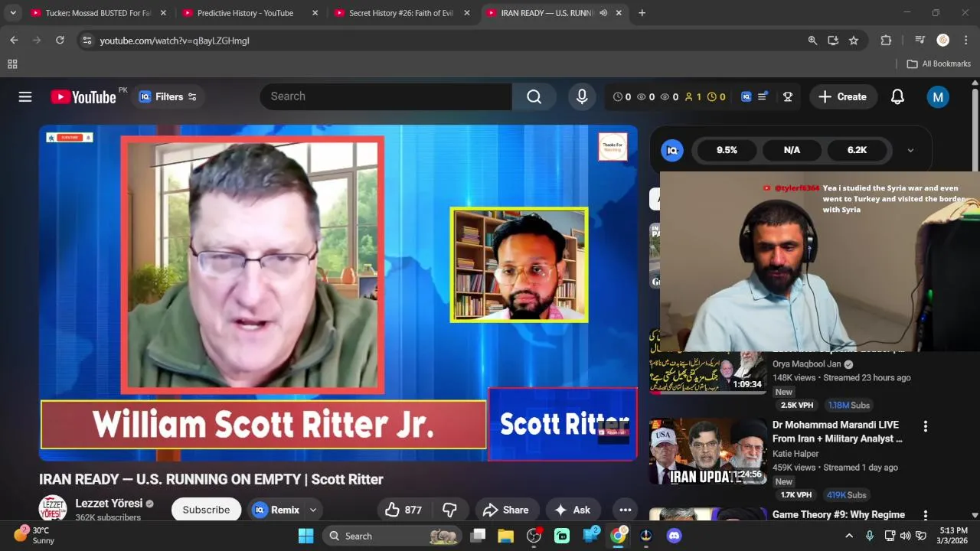Go back with the browser back arrow
The width and height of the screenshot is (980, 551).
click(14, 40)
